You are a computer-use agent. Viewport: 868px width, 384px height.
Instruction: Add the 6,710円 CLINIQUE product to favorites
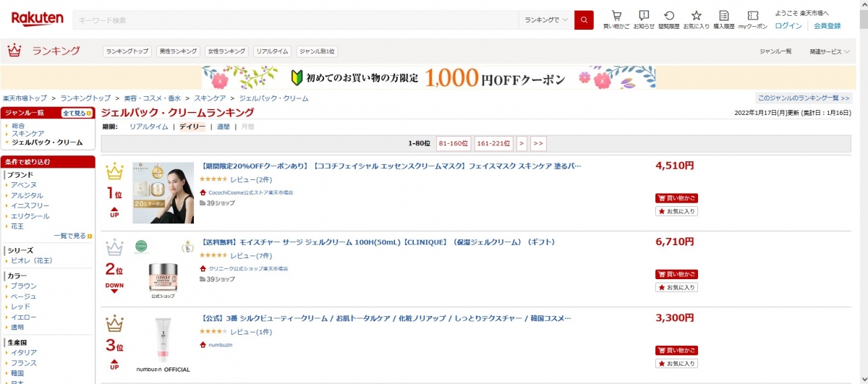pos(676,287)
